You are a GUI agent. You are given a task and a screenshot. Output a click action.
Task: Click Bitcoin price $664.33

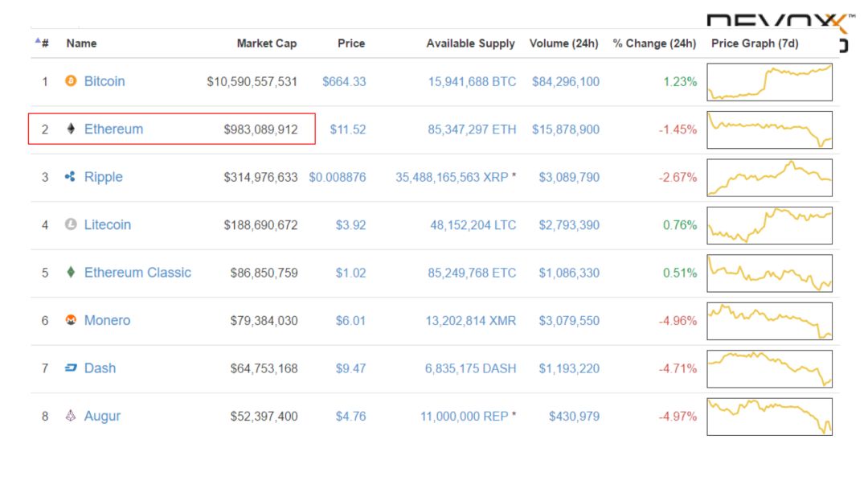coord(344,82)
